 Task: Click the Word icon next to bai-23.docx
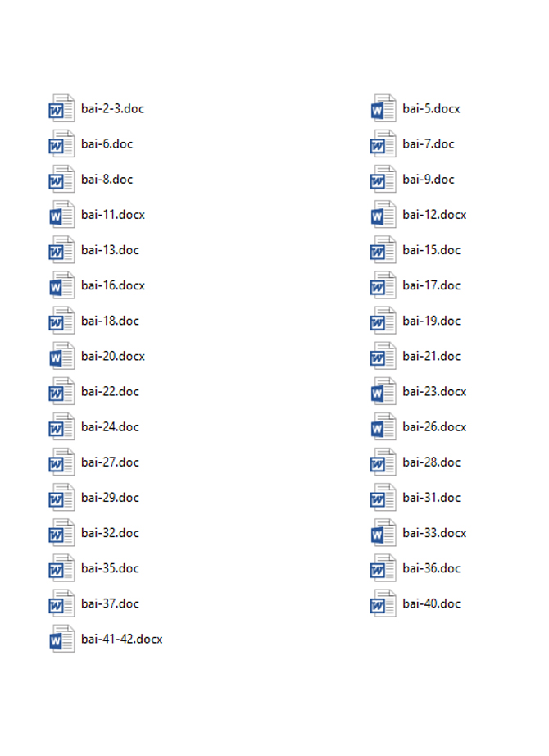(x=383, y=391)
